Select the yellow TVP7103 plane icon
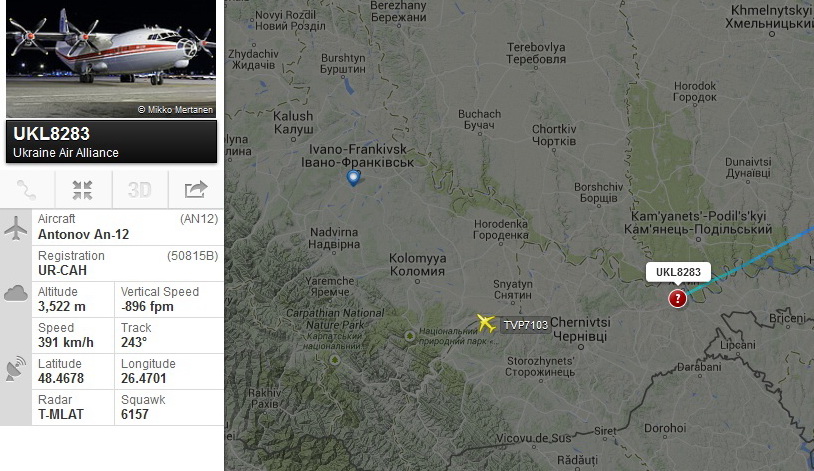Viewport: 814px width, 471px height. 486,323
